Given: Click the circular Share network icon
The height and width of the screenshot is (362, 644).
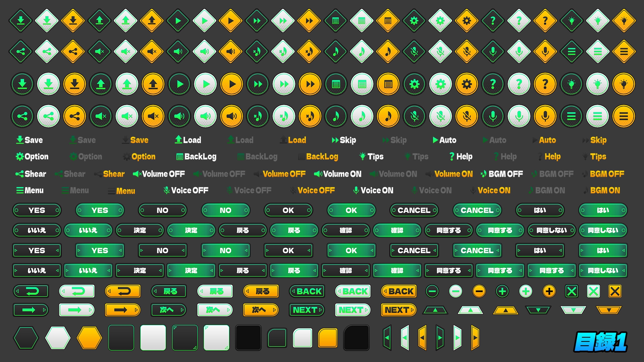Looking at the screenshot, I should pos(22,116).
